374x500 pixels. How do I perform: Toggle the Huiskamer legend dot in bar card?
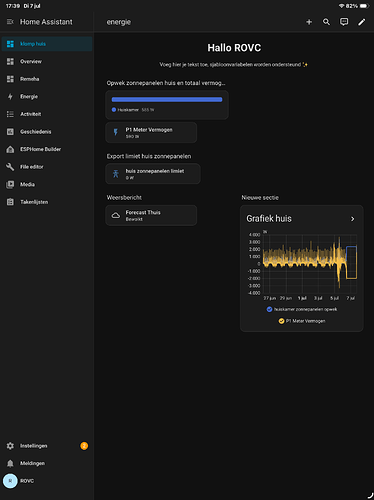[114, 110]
